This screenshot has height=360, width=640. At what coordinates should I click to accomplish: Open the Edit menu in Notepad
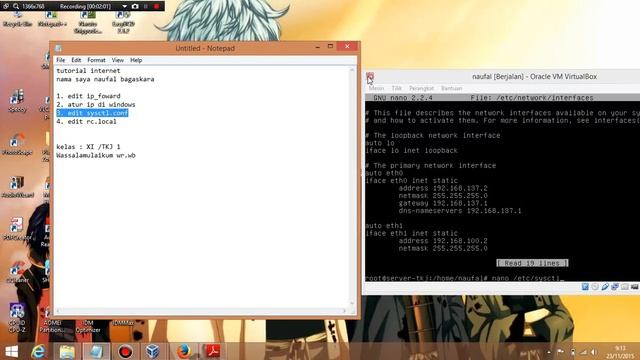click(x=76, y=60)
